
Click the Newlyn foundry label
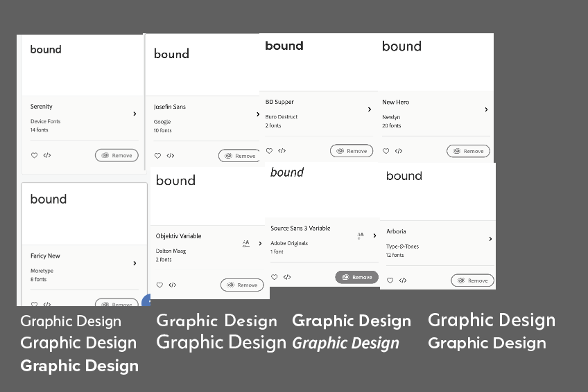click(391, 117)
